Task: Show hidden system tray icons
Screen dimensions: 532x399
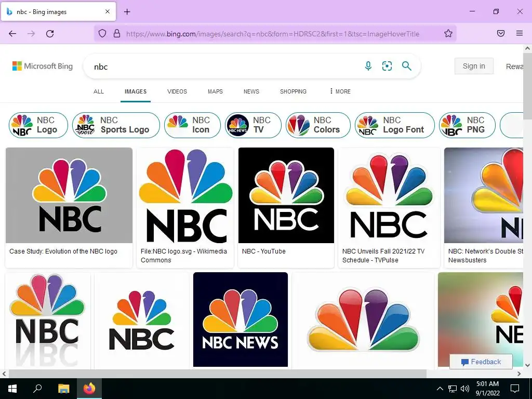Action: pyautogui.click(x=440, y=389)
